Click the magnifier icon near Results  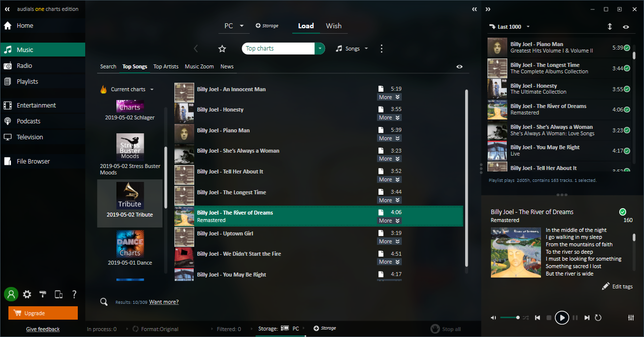point(104,302)
